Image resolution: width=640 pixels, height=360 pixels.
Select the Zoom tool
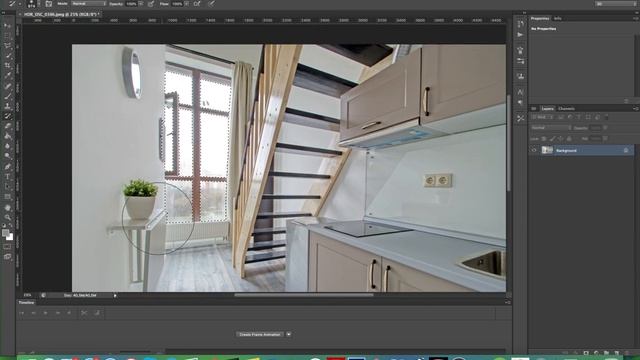(7, 218)
